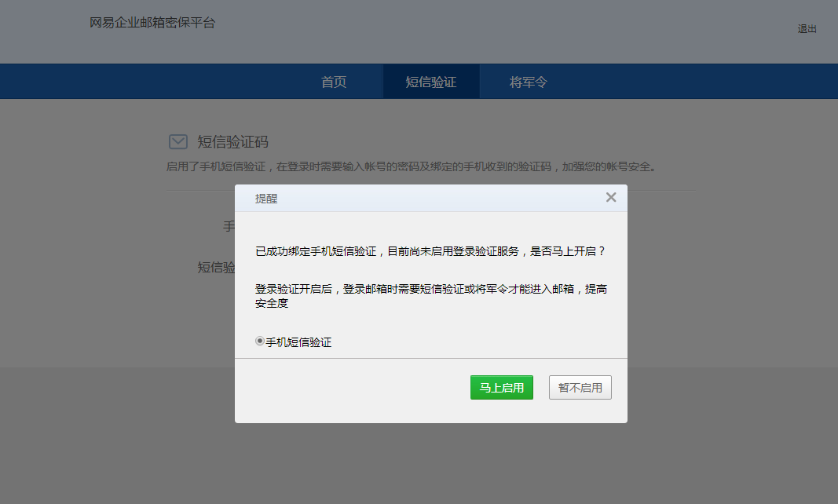Screen dimensions: 838x504
Task: Open the 首页 tab in navigation bar
Action: [334, 82]
